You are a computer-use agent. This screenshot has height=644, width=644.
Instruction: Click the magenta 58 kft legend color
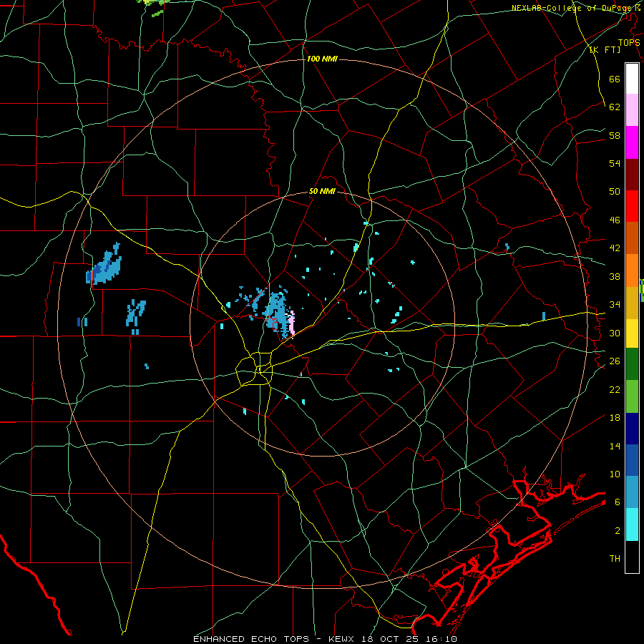pyautogui.click(x=632, y=142)
